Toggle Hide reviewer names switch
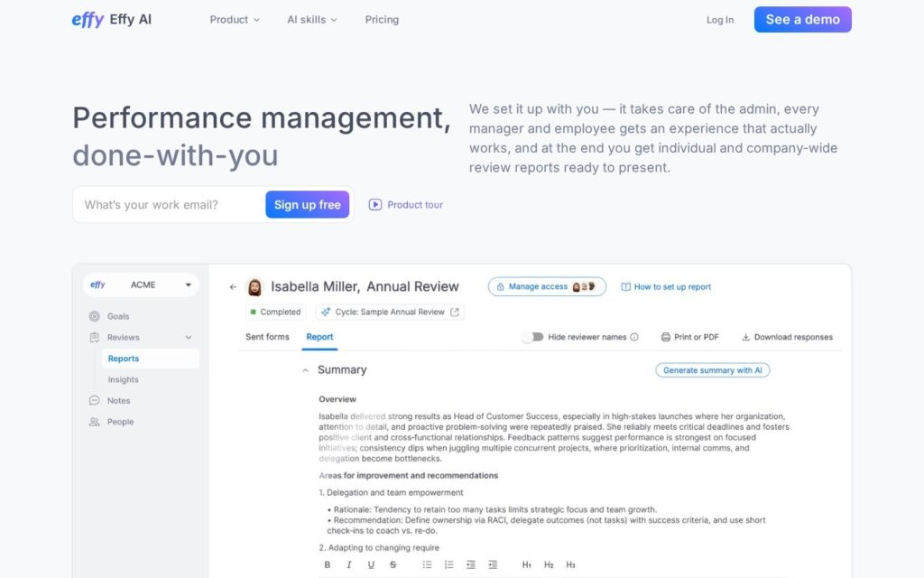 pos(532,337)
